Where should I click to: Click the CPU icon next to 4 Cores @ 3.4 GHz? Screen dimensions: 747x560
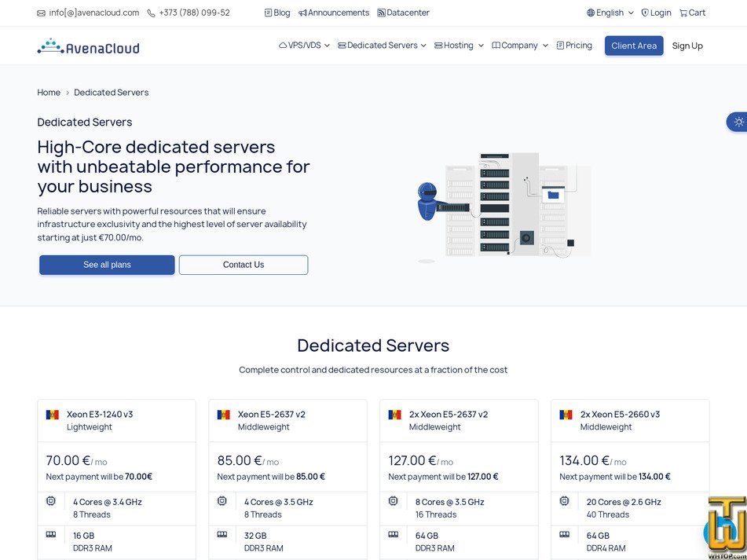point(51,501)
